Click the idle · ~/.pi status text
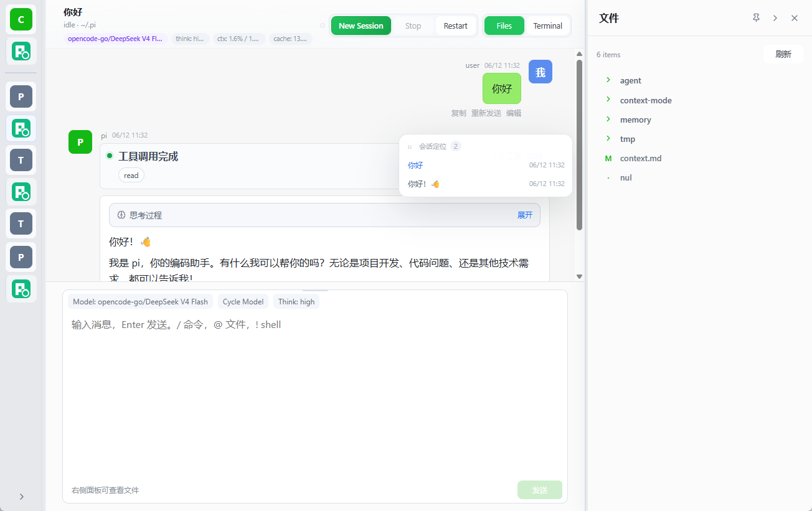Screen dimensions: 812x511 (80, 25)
